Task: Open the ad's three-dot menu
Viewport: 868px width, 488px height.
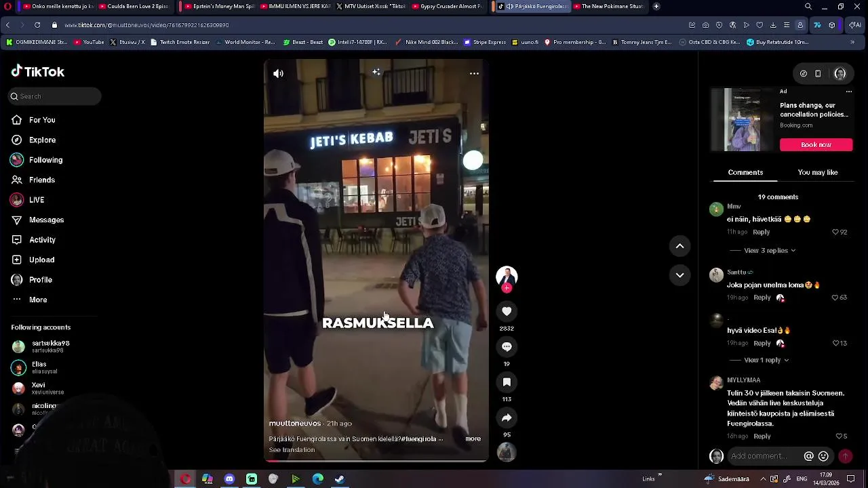Action: tap(848, 91)
